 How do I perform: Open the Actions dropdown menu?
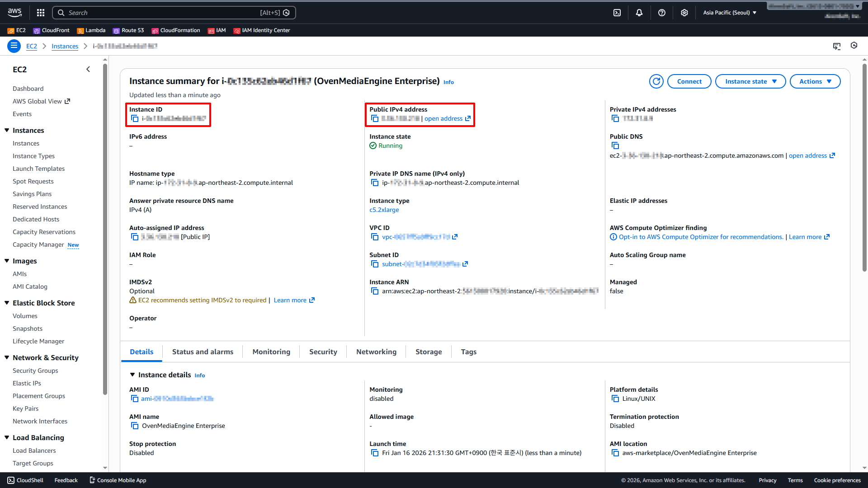tap(815, 81)
